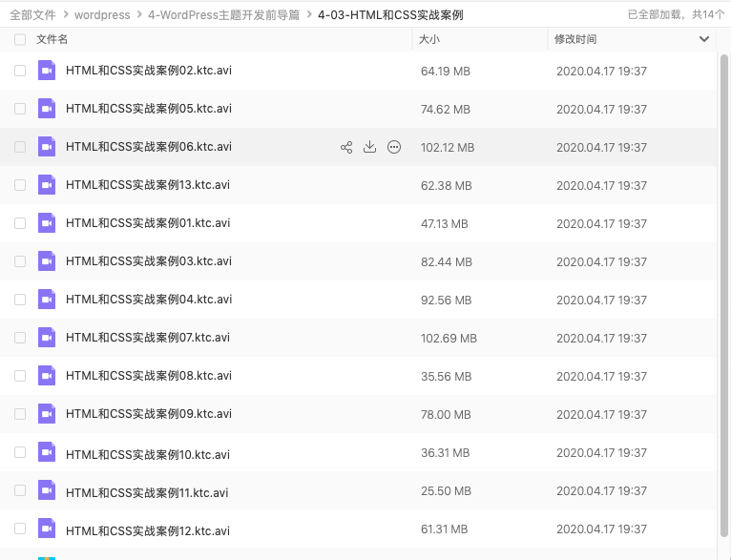The height and width of the screenshot is (560, 731).
Task: Open file HTML和CSS实战案例04.ktc.avi
Action: pos(149,300)
